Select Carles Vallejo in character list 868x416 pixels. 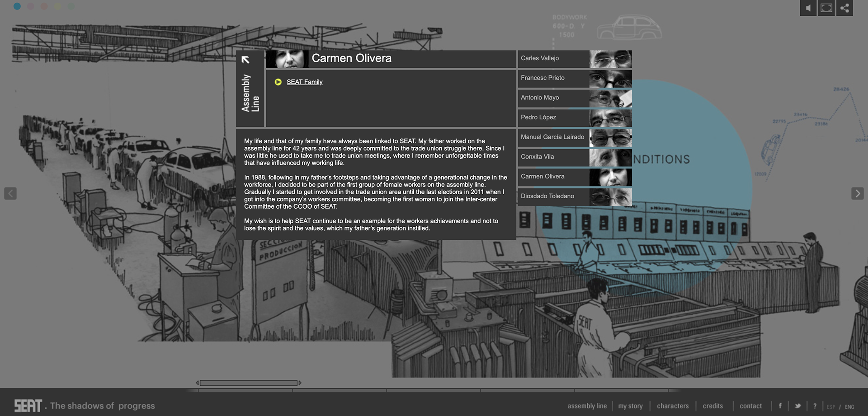[575, 59]
